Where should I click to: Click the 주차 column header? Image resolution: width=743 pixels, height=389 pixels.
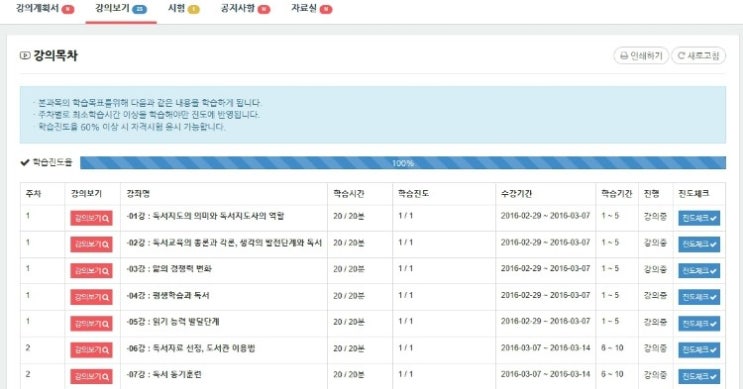click(x=33, y=193)
